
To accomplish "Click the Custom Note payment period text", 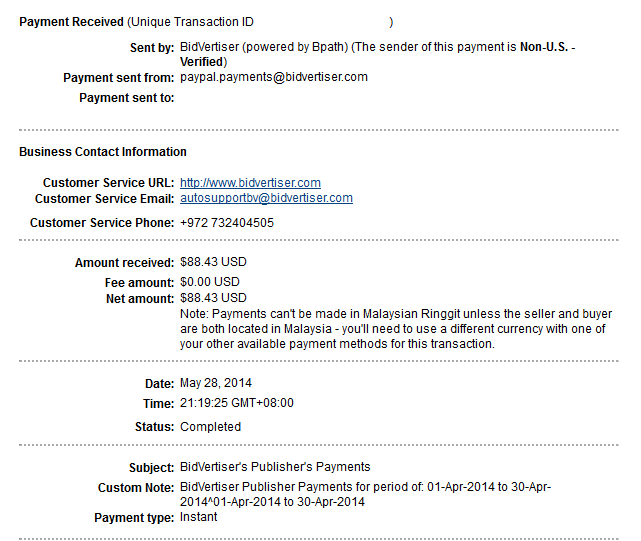I will [365, 494].
